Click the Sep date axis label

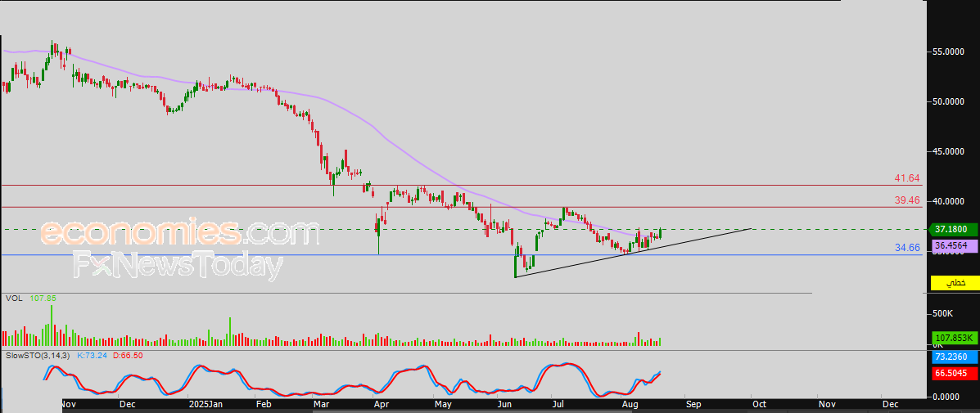click(693, 404)
